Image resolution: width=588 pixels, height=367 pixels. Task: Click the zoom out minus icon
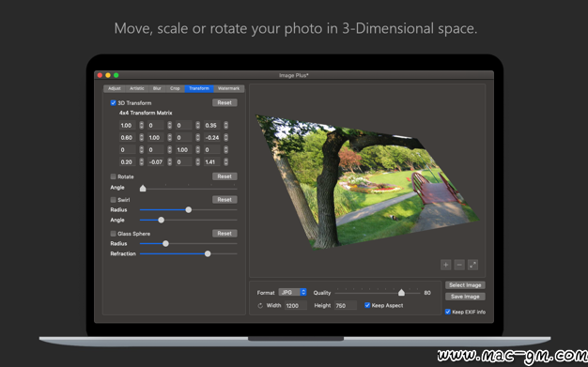click(x=459, y=265)
